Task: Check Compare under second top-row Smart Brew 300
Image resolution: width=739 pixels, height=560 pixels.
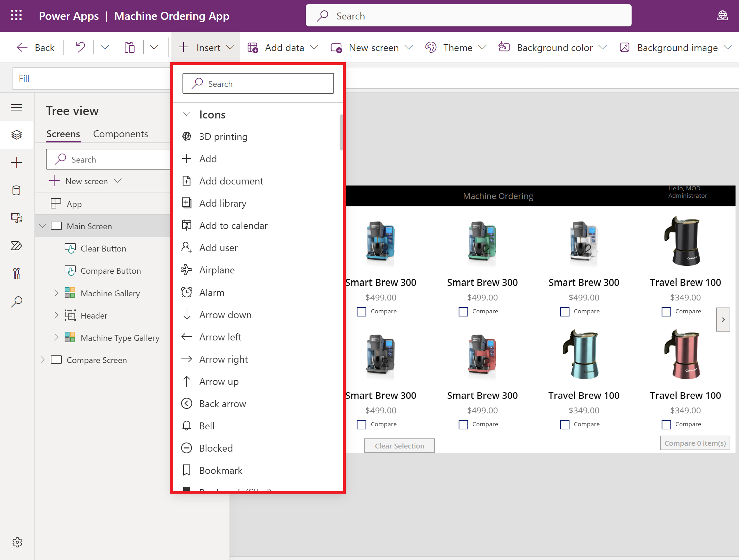Action: point(463,312)
